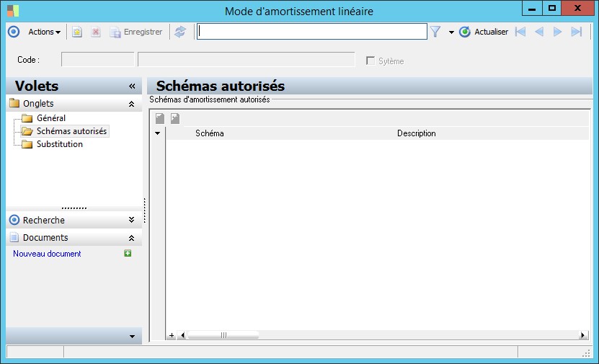Click the application icon in title bar
This screenshot has width=599, height=364.
pos(12,11)
